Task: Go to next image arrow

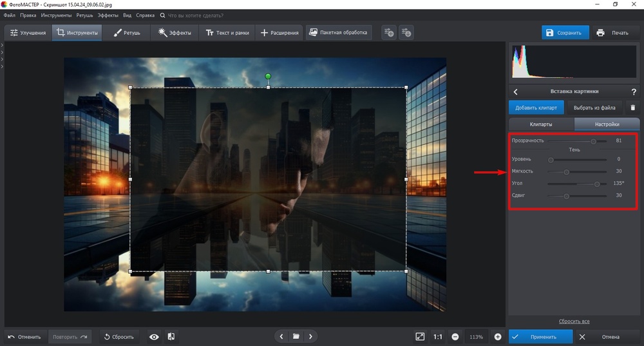Action: click(x=310, y=336)
